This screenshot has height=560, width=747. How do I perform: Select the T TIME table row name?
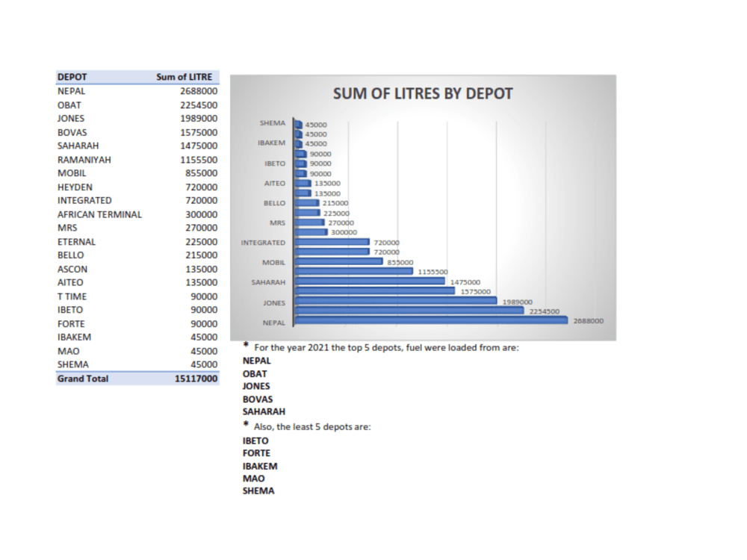pos(72,296)
